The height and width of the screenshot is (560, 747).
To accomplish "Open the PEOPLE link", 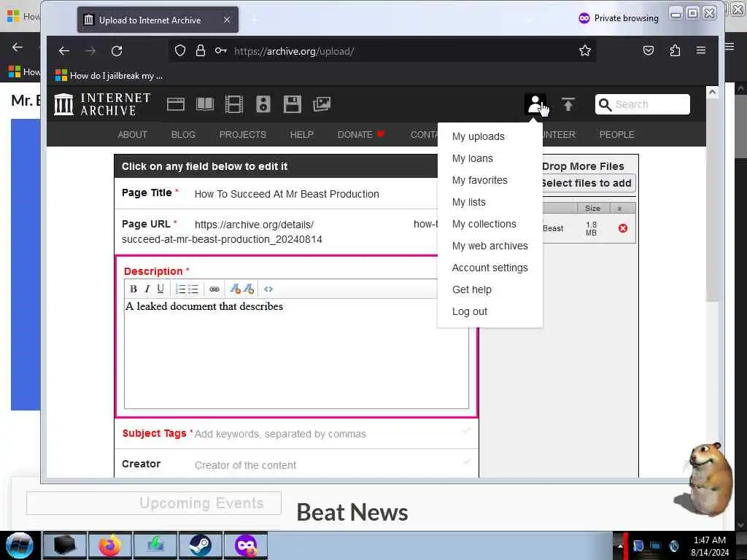I will click(616, 135).
